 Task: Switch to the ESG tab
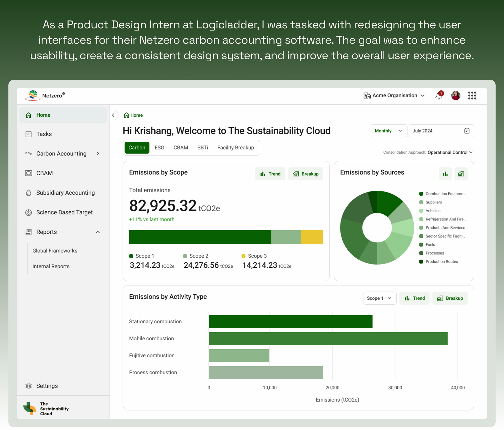click(x=159, y=148)
